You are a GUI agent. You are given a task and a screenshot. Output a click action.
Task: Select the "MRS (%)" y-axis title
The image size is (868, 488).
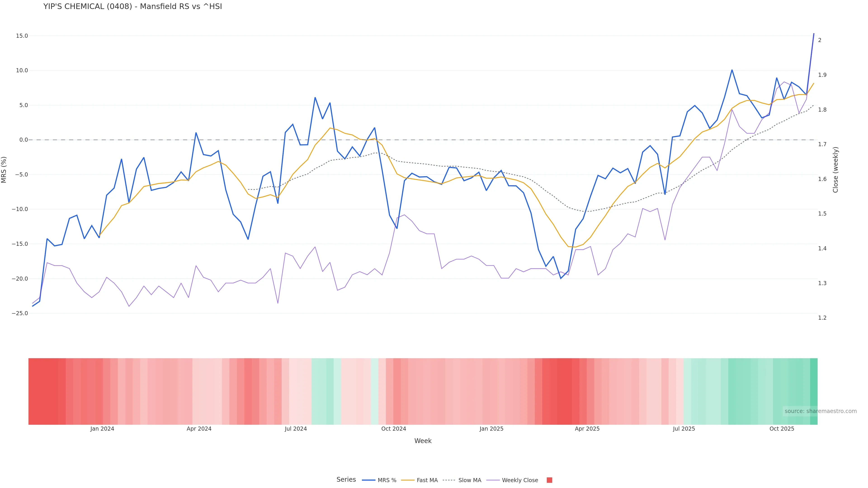(4, 170)
